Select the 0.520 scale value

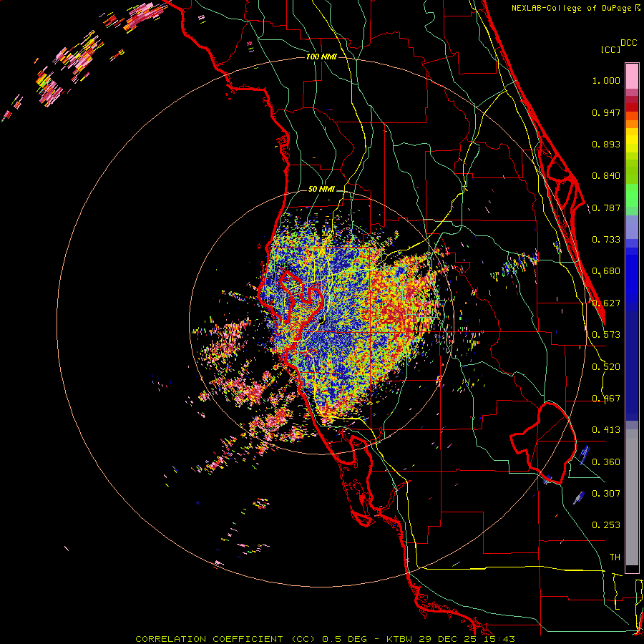coord(606,367)
